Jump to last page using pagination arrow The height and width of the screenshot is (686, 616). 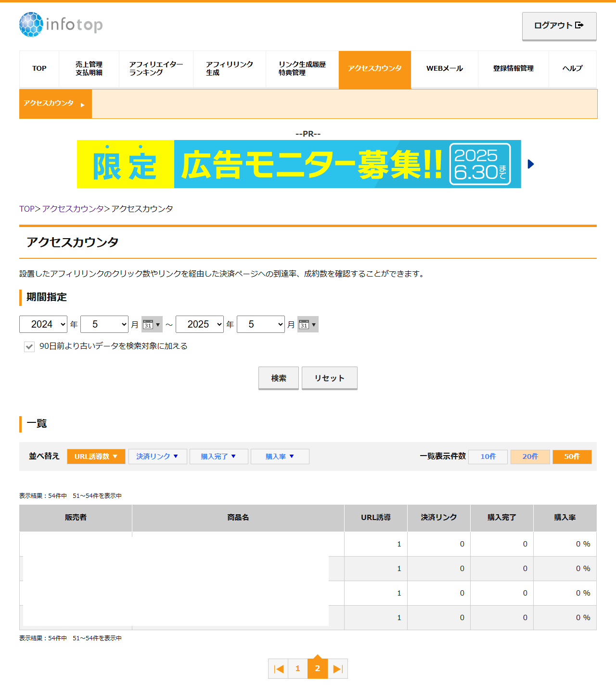(338, 669)
